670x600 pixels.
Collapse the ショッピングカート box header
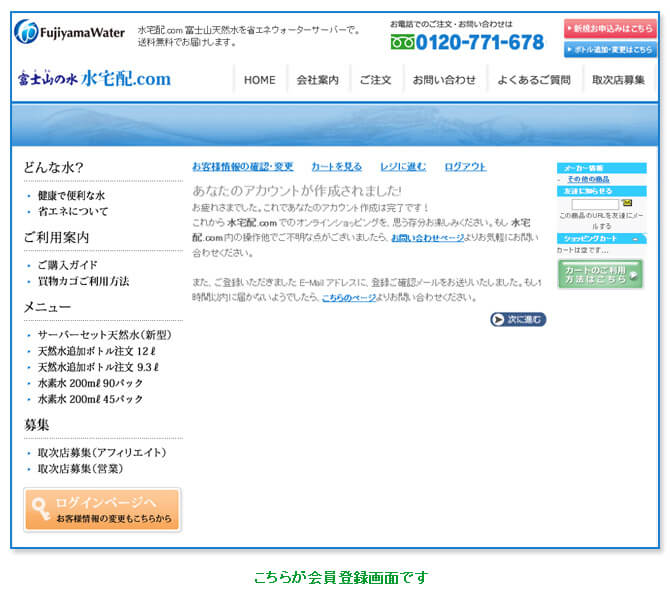602,238
